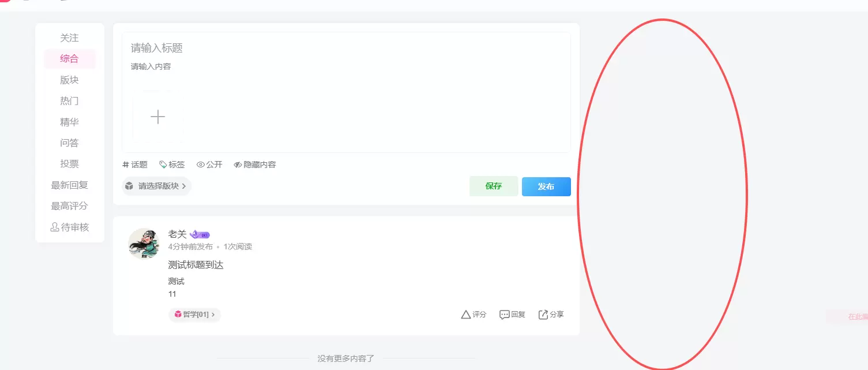Switch to 问答 category
This screenshot has width=868, height=370.
69,143
